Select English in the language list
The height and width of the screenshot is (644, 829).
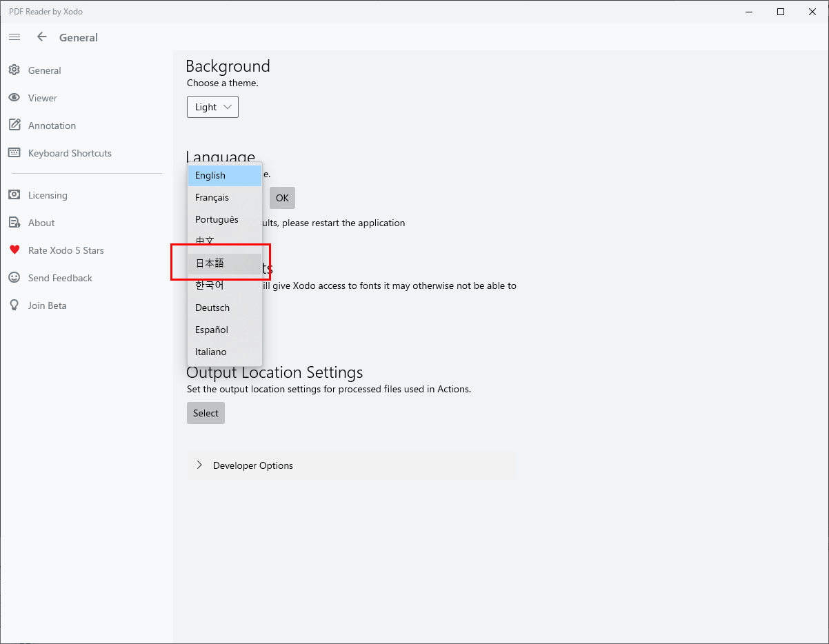pyautogui.click(x=225, y=175)
